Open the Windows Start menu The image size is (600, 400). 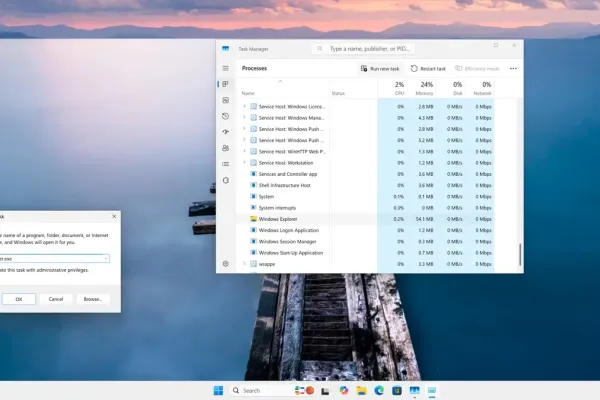pos(218,390)
